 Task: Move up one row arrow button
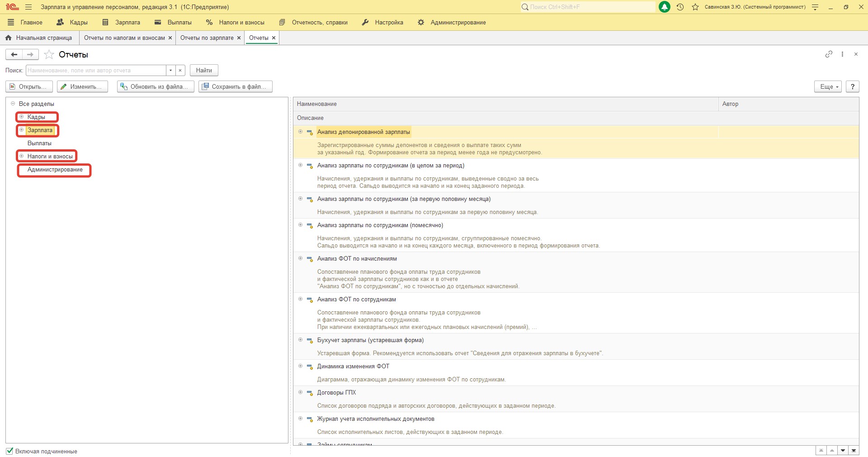click(x=832, y=450)
